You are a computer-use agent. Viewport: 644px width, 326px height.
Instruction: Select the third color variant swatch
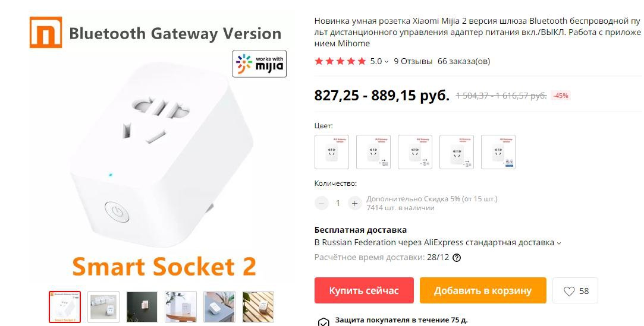415,152
